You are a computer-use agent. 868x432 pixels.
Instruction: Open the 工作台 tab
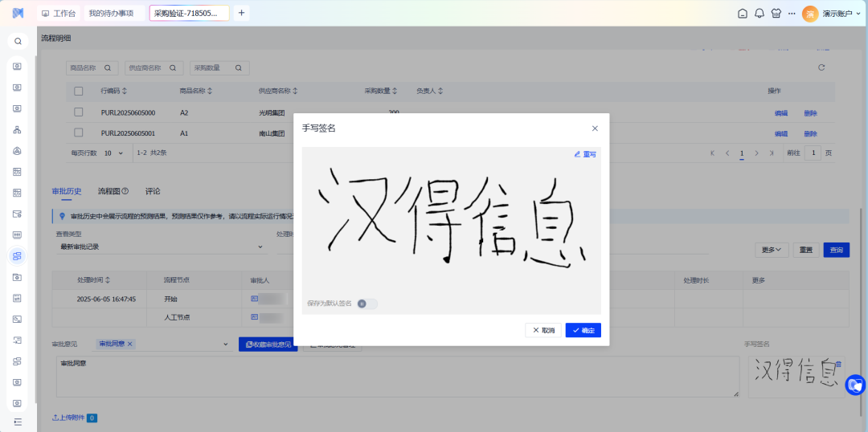(59, 14)
